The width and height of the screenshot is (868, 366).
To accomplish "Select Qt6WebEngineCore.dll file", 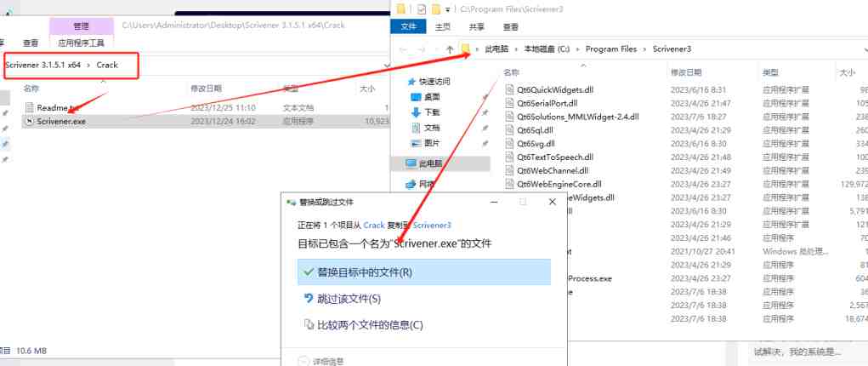I will pos(559,184).
